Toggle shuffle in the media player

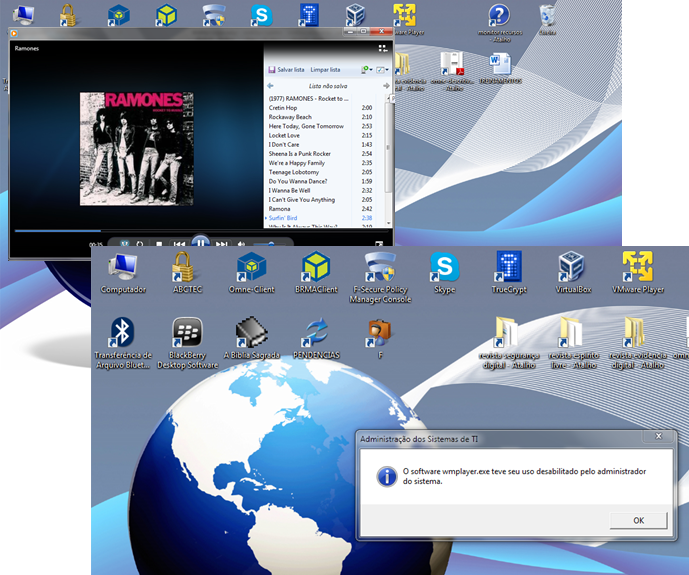pos(125,243)
